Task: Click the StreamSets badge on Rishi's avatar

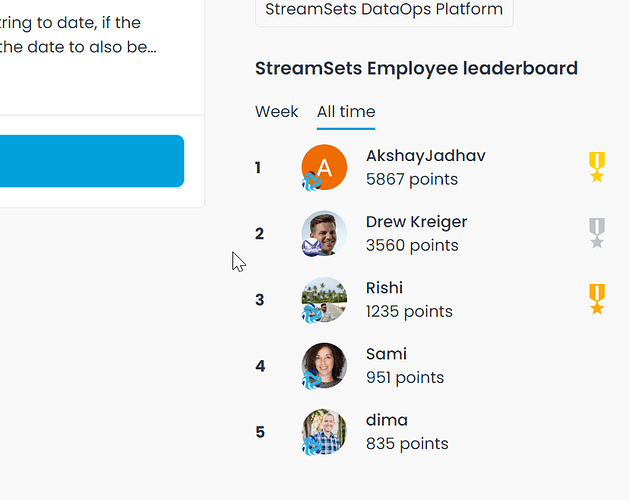Action: tap(312, 313)
